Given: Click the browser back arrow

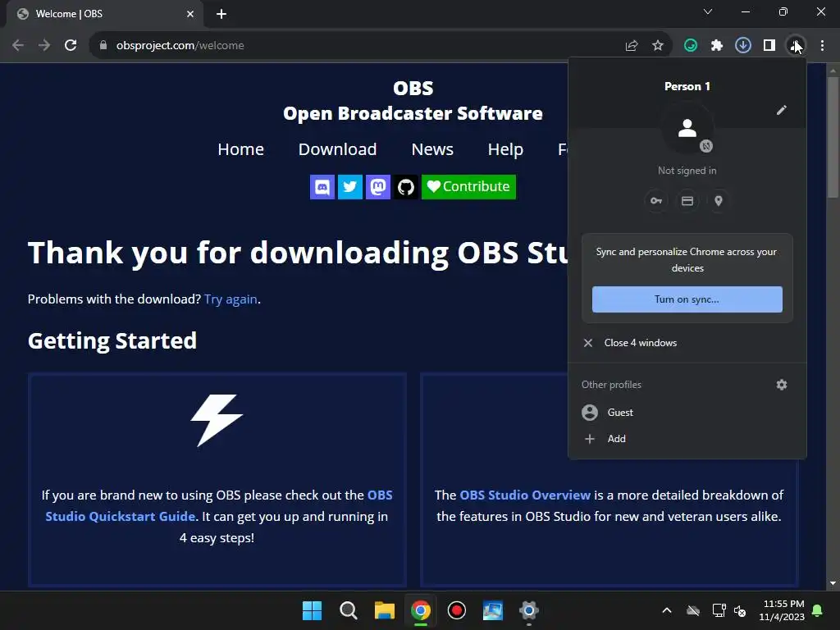Looking at the screenshot, I should click(18, 46).
